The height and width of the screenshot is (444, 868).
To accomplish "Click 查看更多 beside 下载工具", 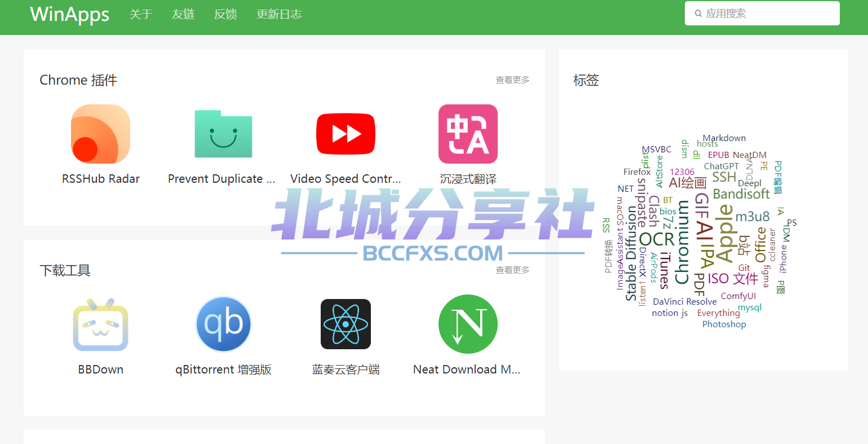I will tap(512, 270).
